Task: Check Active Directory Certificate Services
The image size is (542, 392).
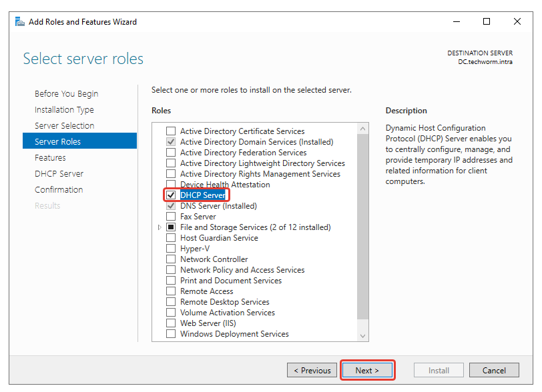Action: 172,131
